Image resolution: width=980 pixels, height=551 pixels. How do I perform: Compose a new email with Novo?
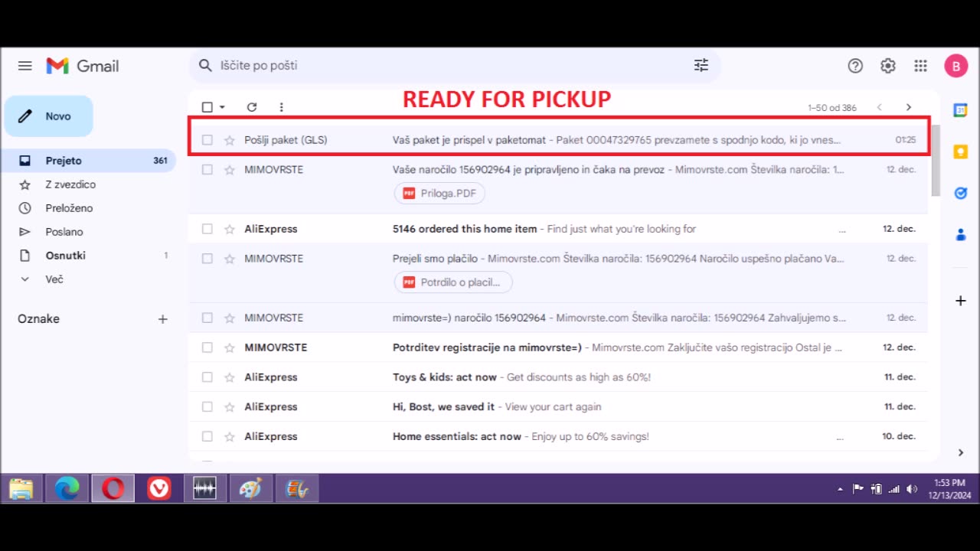click(x=49, y=116)
